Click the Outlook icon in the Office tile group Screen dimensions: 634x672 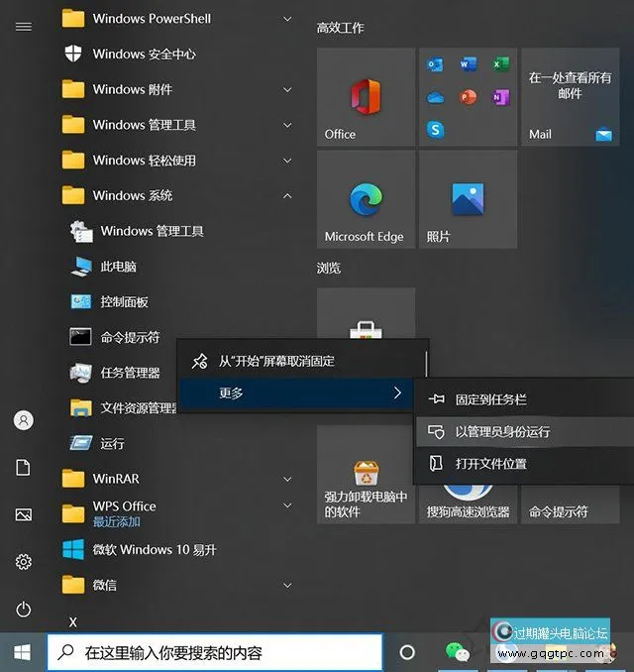(x=435, y=64)
